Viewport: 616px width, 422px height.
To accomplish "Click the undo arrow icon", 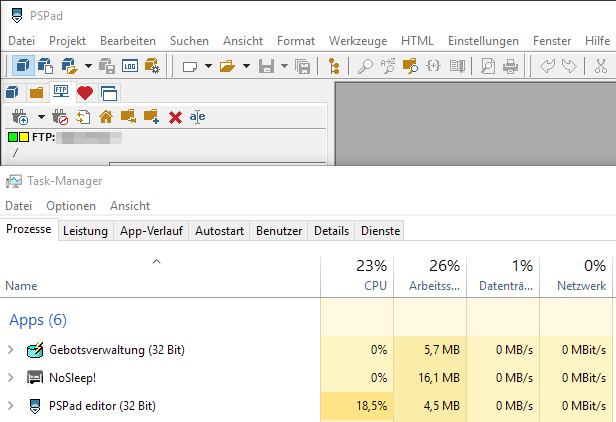I will point(547,66).
